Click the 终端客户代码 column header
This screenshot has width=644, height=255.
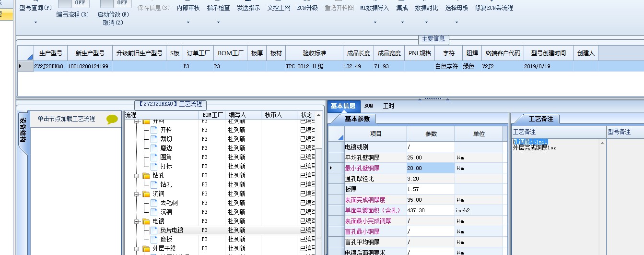tap(502, 53)
